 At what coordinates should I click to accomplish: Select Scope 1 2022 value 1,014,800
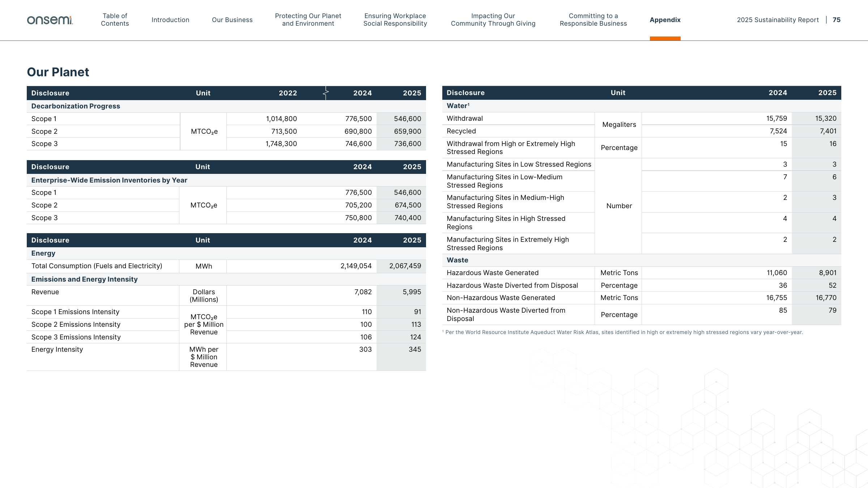[x=281, y=119]
